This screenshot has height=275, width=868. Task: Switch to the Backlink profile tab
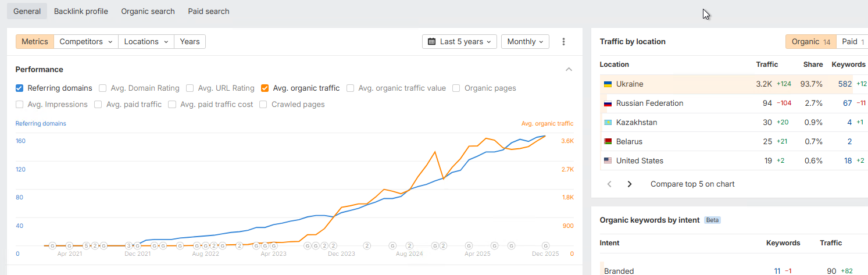pyautogui.click(x=81, y=11)
